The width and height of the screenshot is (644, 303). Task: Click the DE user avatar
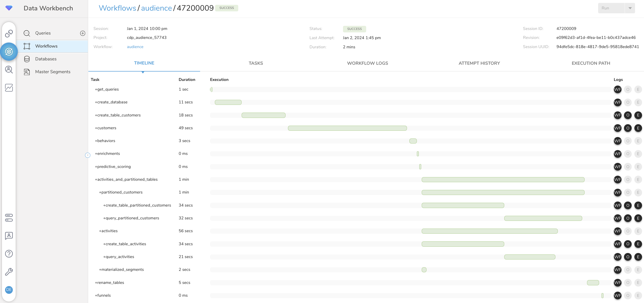[x=9, y=289]
